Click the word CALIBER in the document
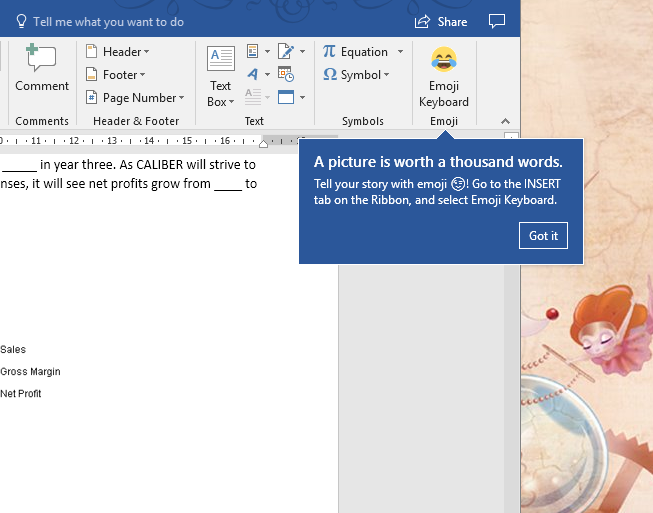 pos(160,165)
